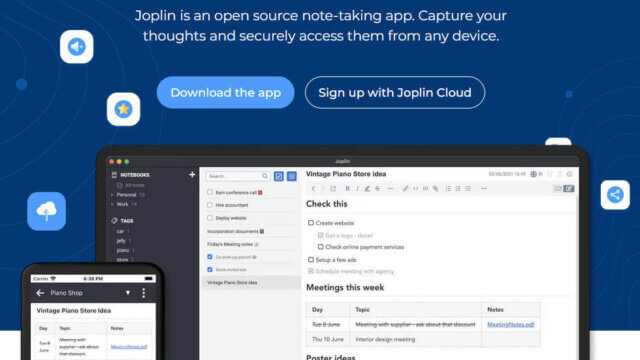Screen dimensions: 640x360
Task: Insert a hyperlink from toolbar
Action: [x=405, y=189]
